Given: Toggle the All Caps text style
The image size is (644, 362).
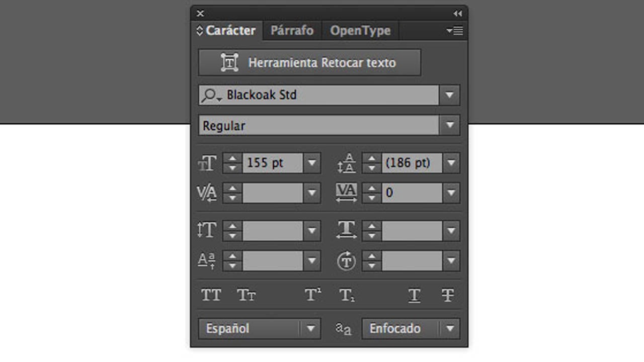Looking at the screenshot, I should pos(211,295).
